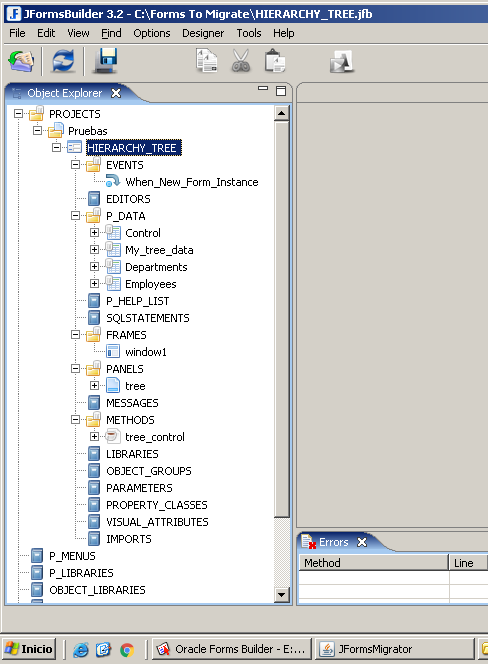The height and width of the screenshot is (664, 488).
Task: Click the last toolbar icon after the paste icon
Action: click(x=341, y=62)
